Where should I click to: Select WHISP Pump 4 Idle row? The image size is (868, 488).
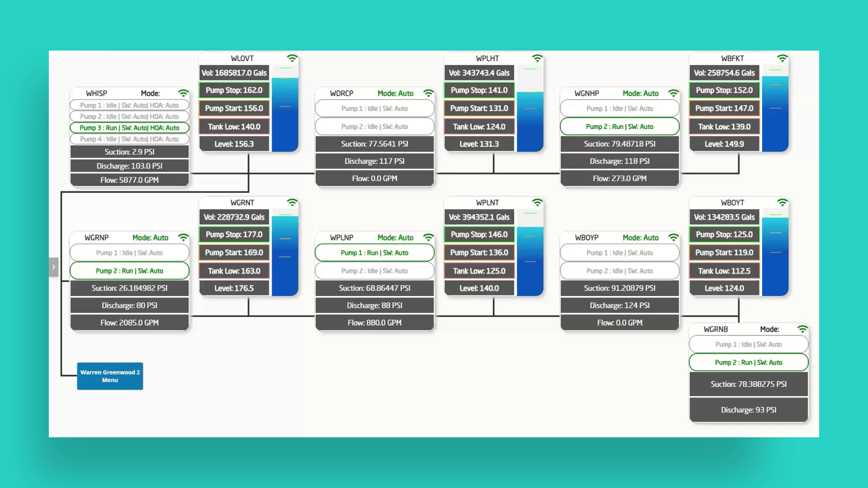tap(129, 139)
